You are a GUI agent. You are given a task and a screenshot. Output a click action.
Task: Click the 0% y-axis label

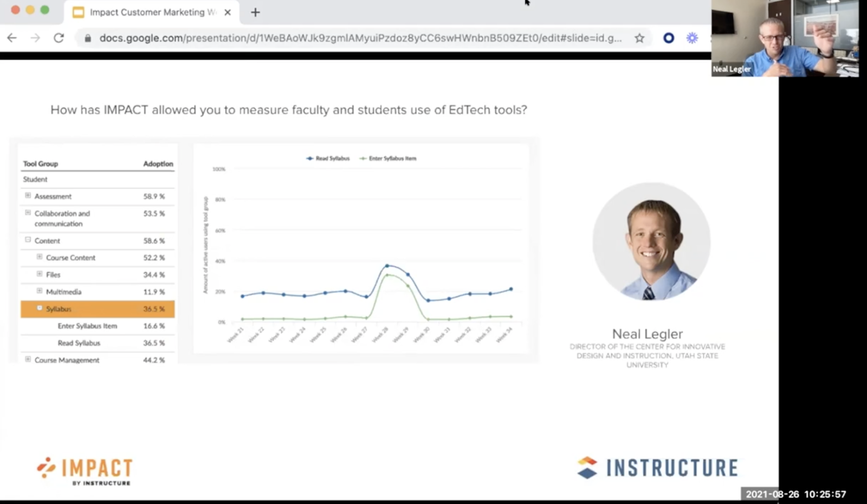[x=222, y=322]
